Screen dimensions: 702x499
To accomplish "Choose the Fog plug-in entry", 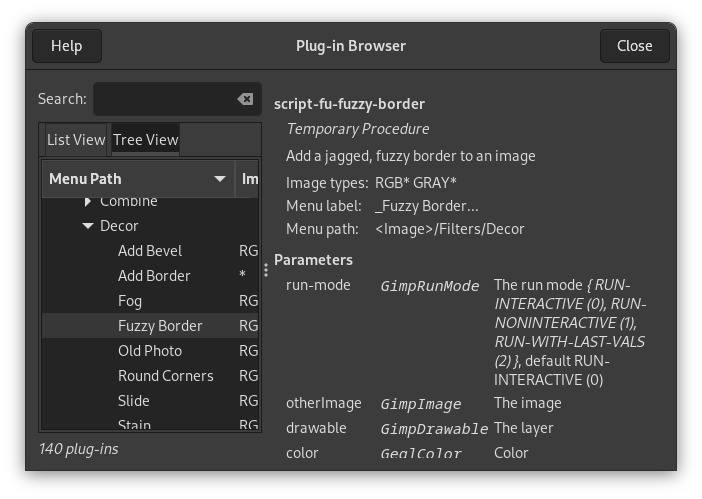I will tap(130, 301).
